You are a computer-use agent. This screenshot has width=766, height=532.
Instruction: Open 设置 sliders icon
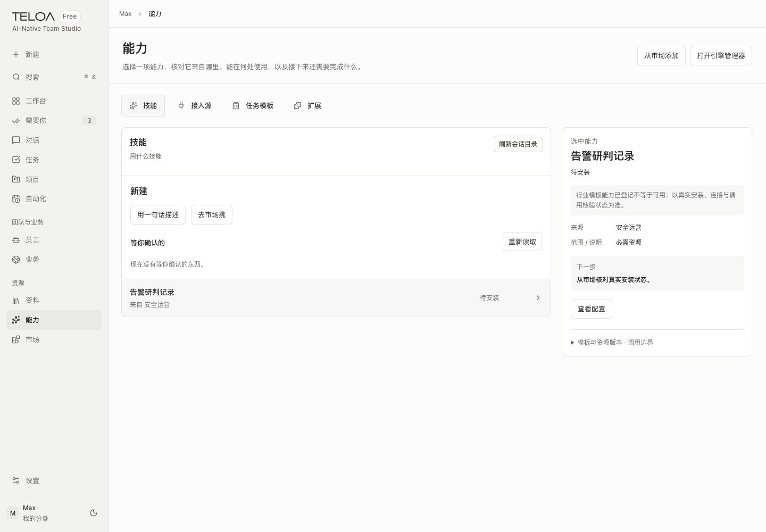coord(16,480)
